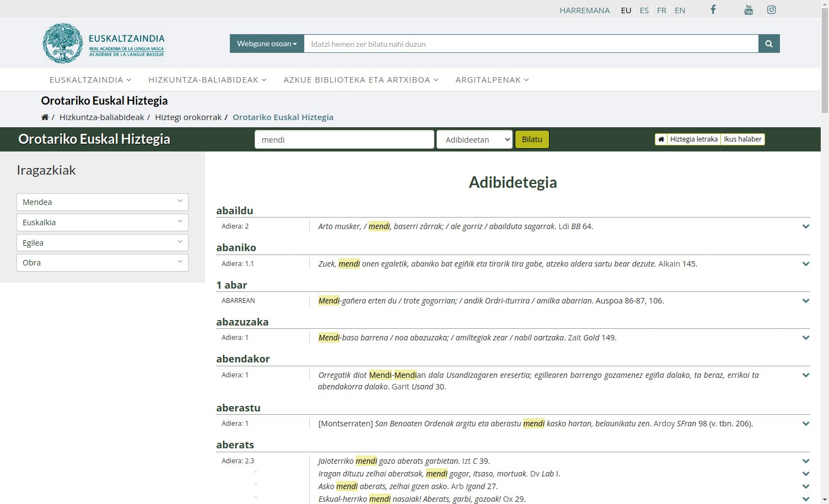Click the 'abaildu' entry heading
This screenshot has height=504, width=829.
tap(235, 210)
